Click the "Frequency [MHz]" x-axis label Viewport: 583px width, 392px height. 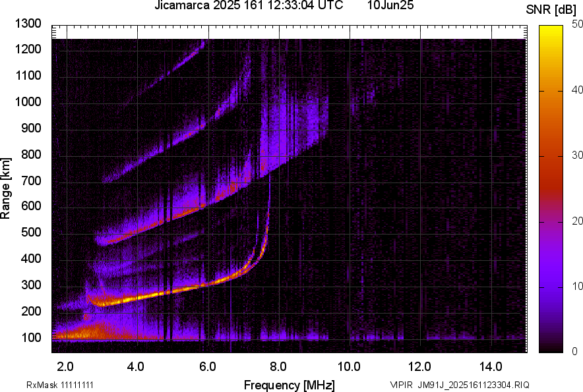point(289,385)
